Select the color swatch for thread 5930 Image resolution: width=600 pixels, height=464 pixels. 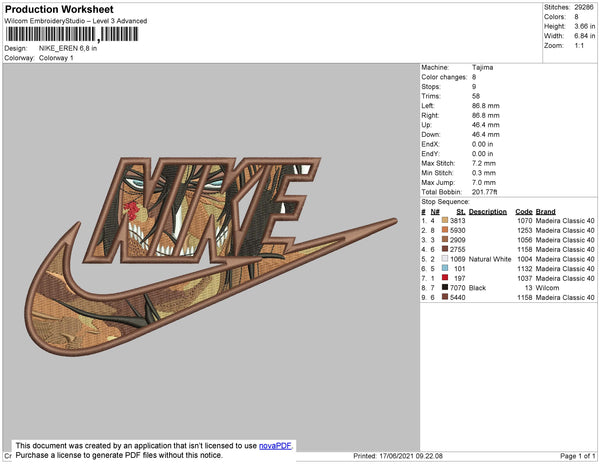445,230
